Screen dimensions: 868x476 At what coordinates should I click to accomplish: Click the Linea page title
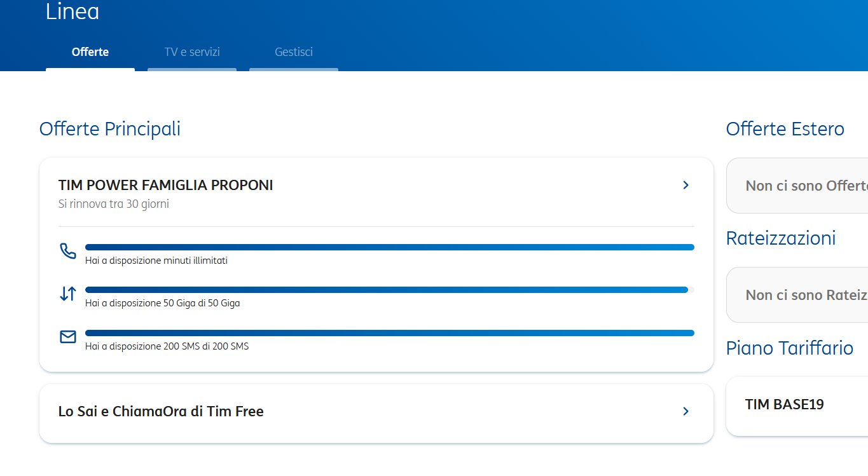point(72,12)
